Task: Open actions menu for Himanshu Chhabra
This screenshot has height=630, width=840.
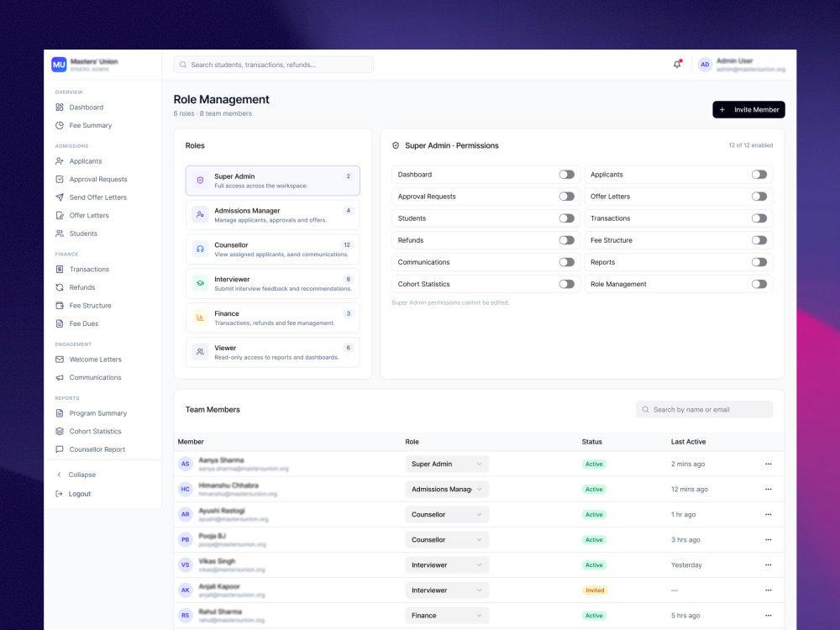Action: coord(769,489)
